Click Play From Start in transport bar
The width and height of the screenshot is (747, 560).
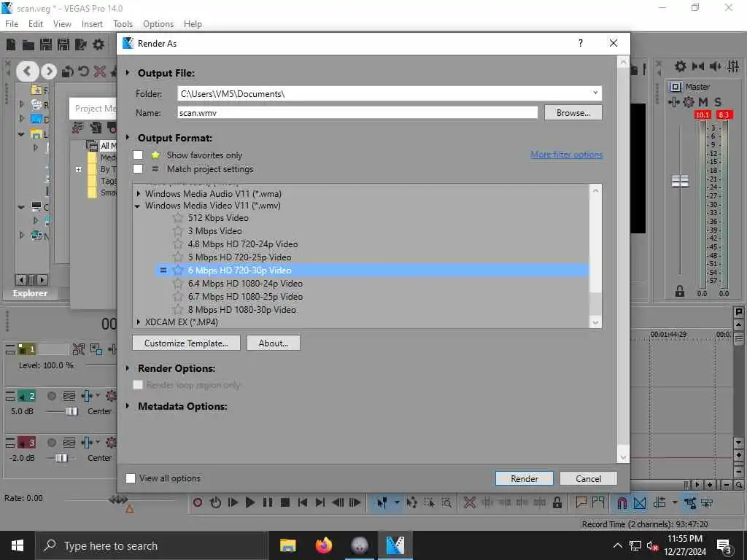pyautogui.click(x=233, y=502)
